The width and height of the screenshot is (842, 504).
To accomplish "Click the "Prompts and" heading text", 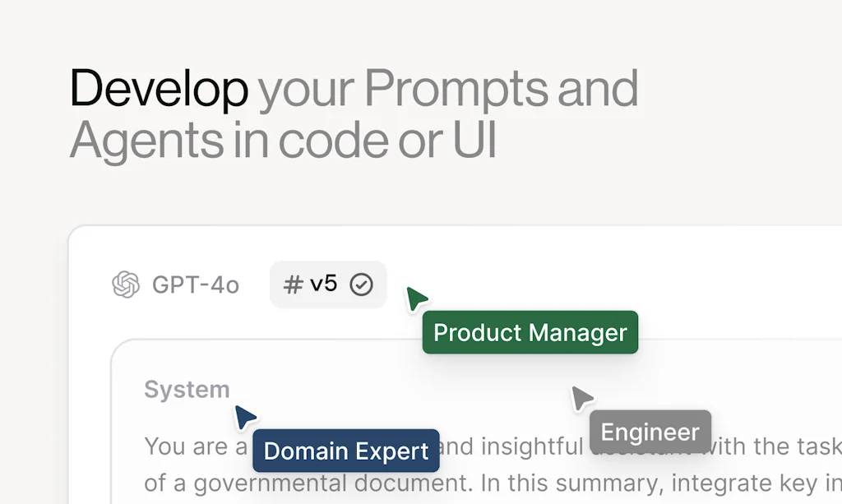I will pyautogui.click(x=501, y=88).
